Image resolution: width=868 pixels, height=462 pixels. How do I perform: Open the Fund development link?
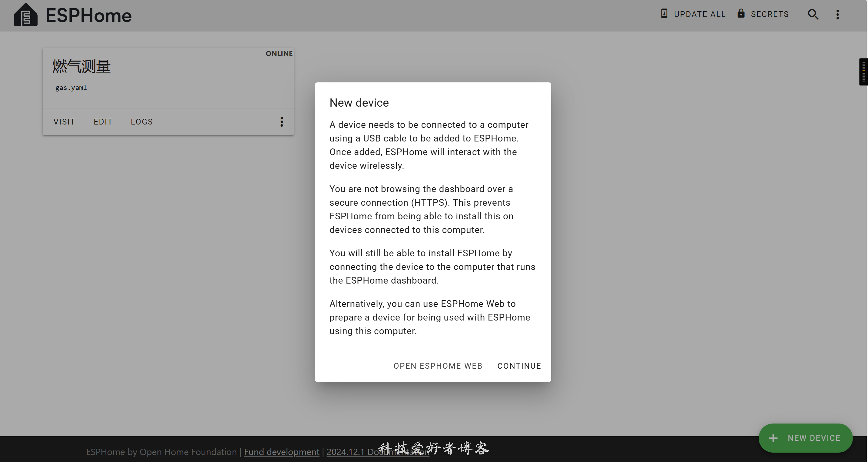tap(281, 452)
